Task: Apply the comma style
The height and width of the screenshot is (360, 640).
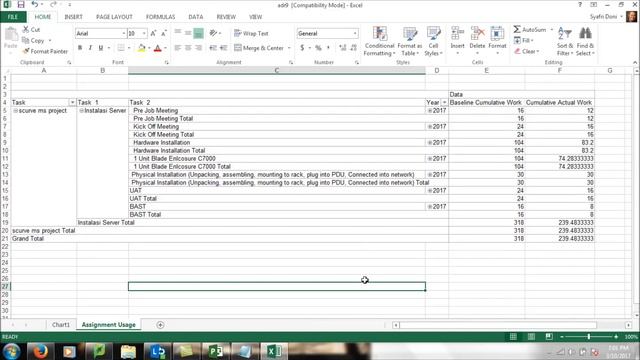Action: [x=328, y=48]
